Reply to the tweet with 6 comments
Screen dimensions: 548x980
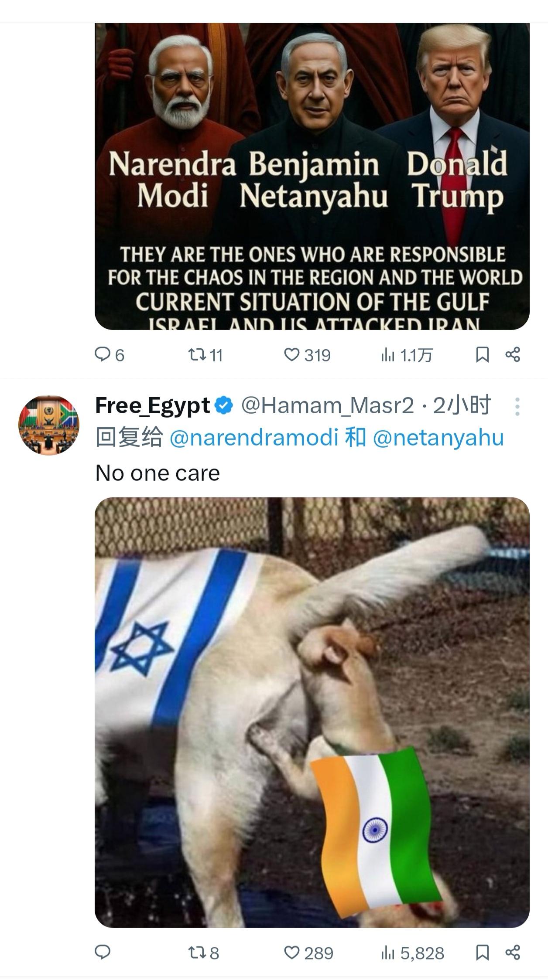tap(110, 355)
